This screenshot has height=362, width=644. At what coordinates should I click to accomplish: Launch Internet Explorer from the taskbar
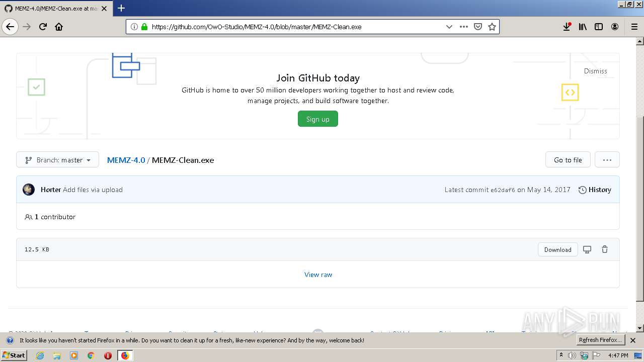(40, 355)
